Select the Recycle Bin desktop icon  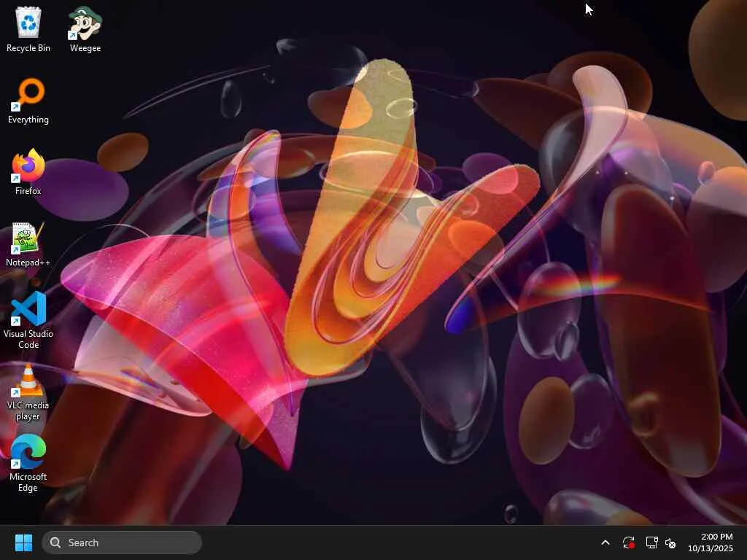(28, 29)
